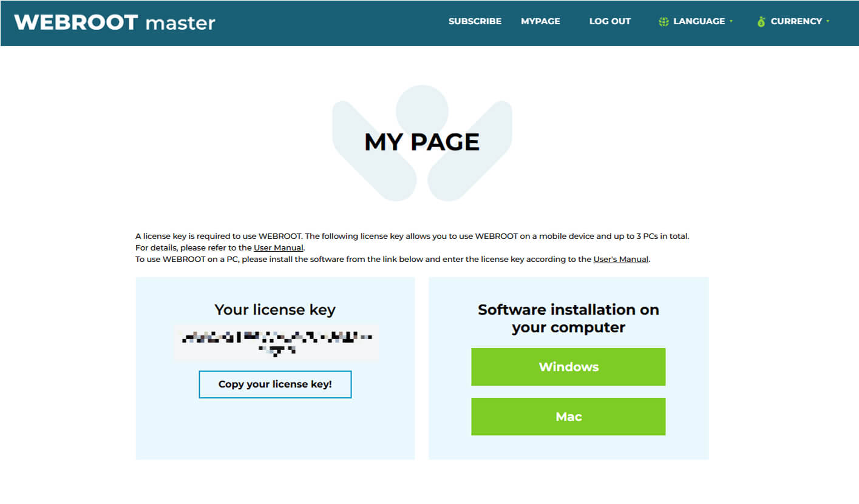Follow the User's Manual link
Screen dimensions: 859x504
[x=620, y=259]
